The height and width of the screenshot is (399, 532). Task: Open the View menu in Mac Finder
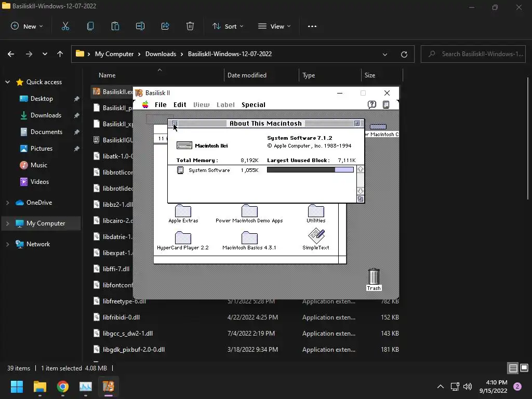(x=201, y=105)
